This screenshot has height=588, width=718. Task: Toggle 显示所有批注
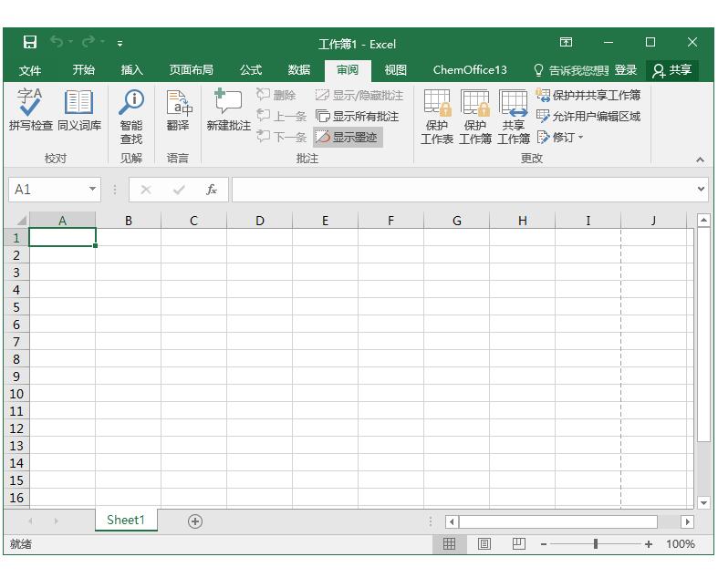pos(357,116)
